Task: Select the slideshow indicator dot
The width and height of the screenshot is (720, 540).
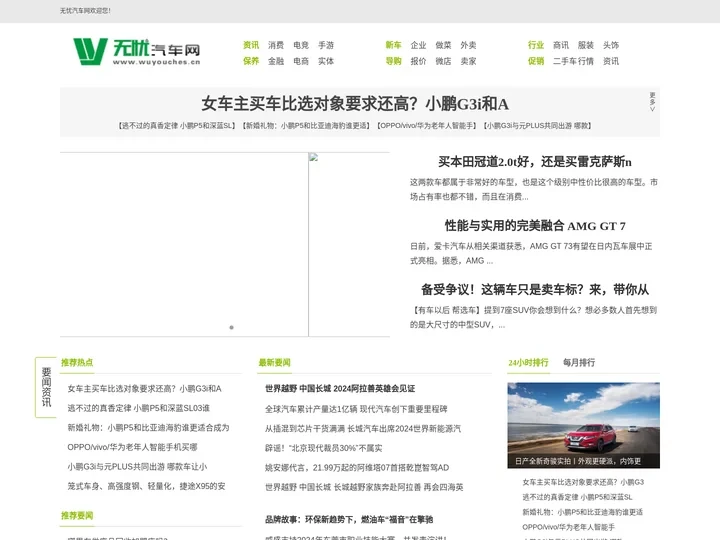Action: click(231, 327)
